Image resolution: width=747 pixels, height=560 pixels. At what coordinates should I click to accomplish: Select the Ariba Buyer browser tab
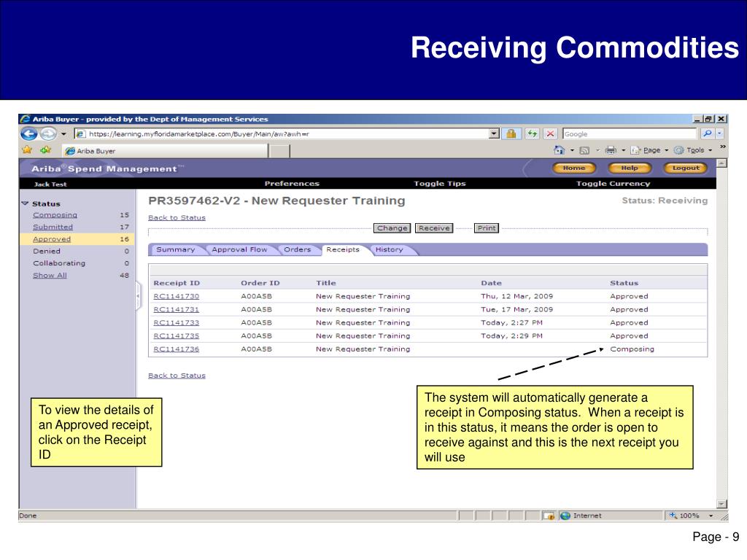click(x=166, y=151)
